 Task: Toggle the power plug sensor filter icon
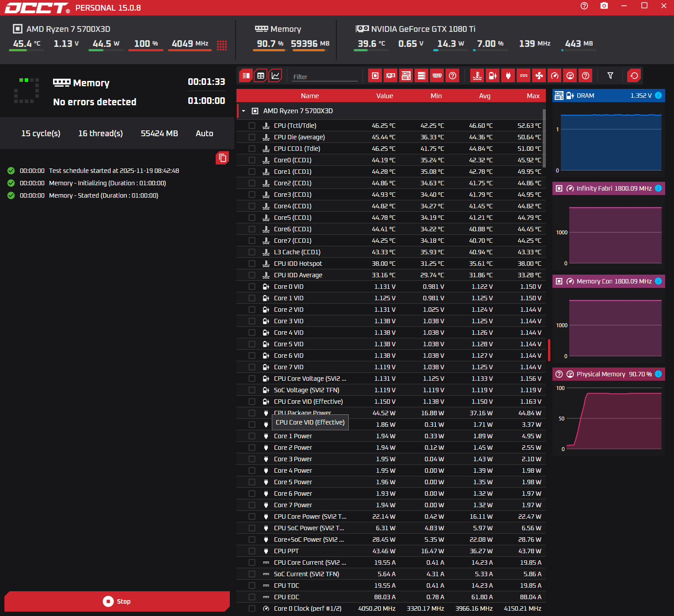(x=508, y=76)
